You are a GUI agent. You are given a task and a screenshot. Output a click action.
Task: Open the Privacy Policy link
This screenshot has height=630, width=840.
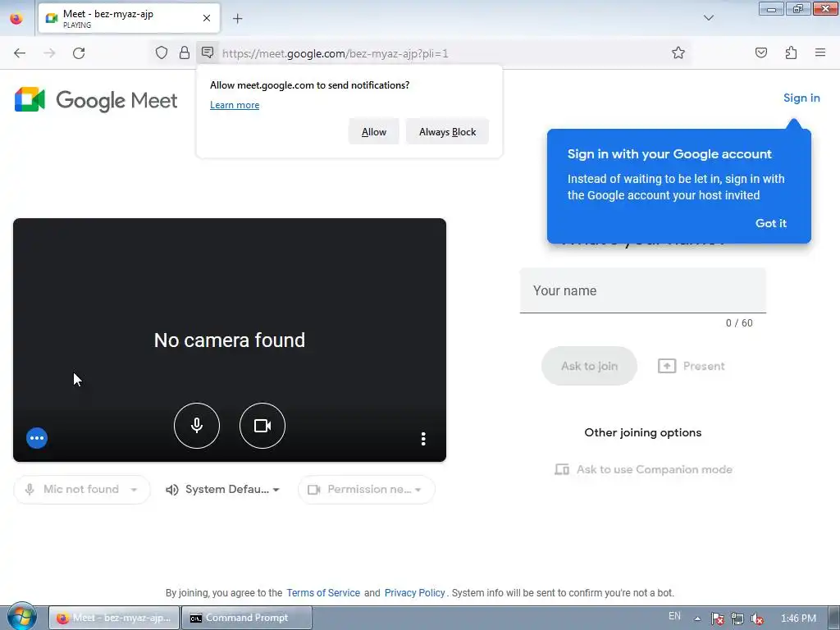(x=414, y=593)
